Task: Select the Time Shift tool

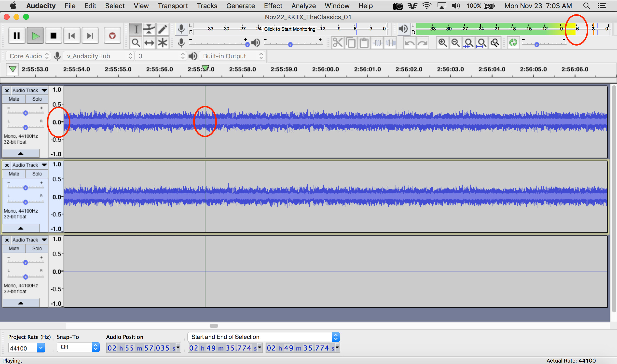Action: pyautogui.click(x=149, y=43)
